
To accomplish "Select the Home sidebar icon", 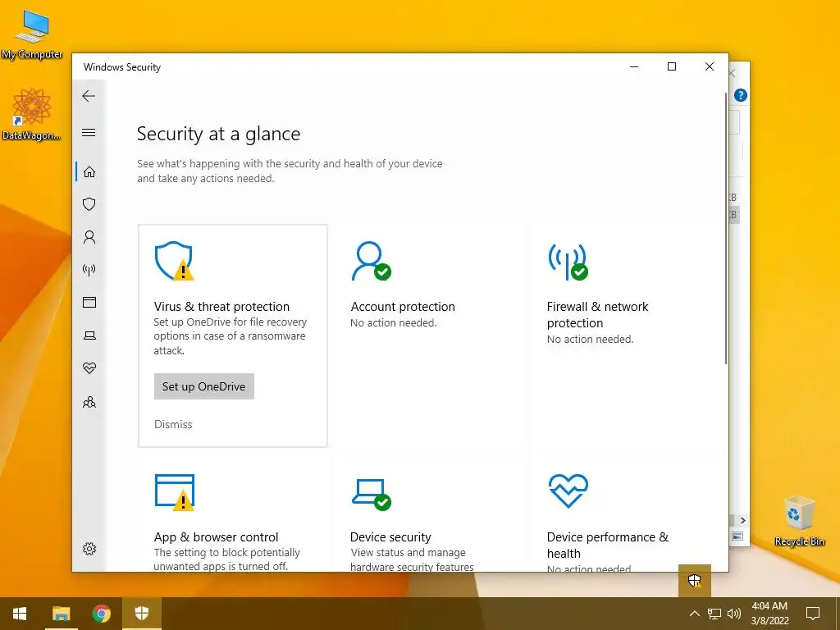I will (89, 172).
